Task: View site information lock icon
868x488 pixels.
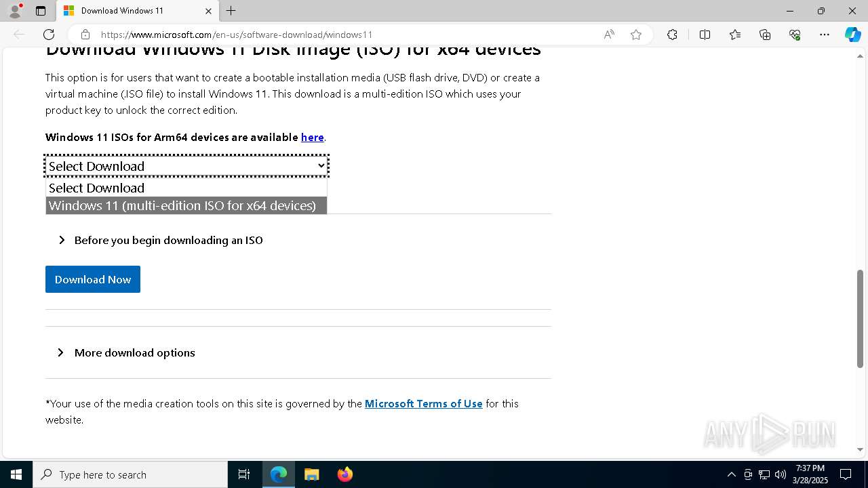Action: click(85, 35)
